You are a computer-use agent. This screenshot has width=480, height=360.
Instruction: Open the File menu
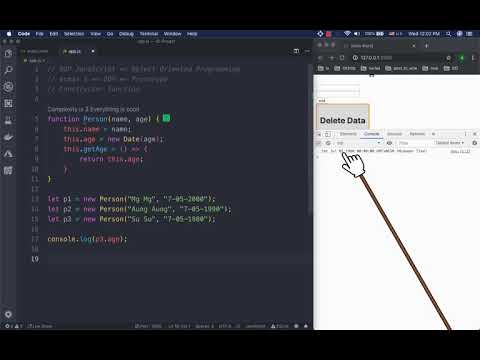pyautogui.click(x=40, y=34)
